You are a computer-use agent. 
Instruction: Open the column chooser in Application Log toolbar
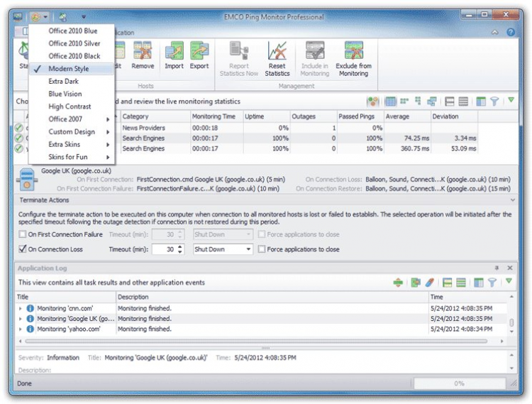(x=478, y=282)
